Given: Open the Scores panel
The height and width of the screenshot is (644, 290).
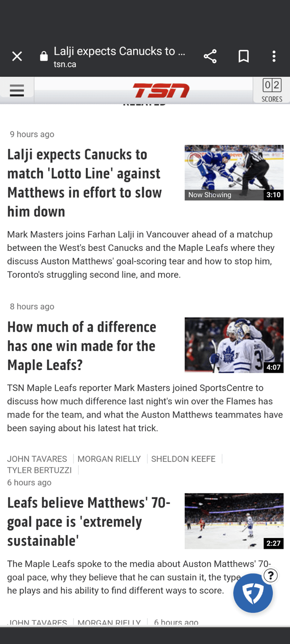Looking at the screenshot, I should point(272,90).
